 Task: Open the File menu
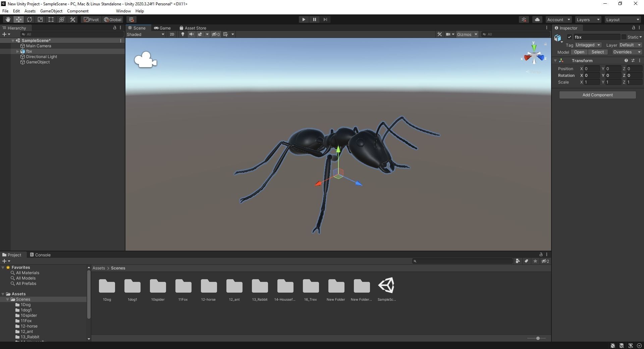pyautogui.click(x=5, y=11)
